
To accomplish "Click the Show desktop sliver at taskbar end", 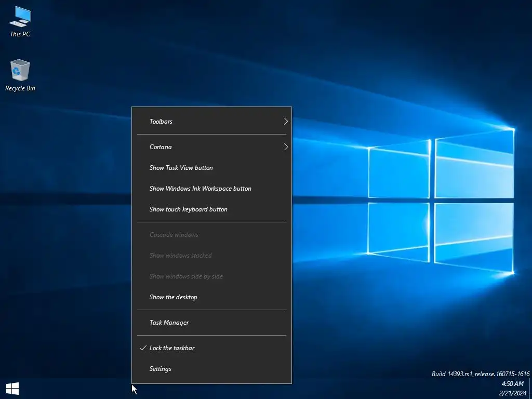I will [x=530, y=389].
